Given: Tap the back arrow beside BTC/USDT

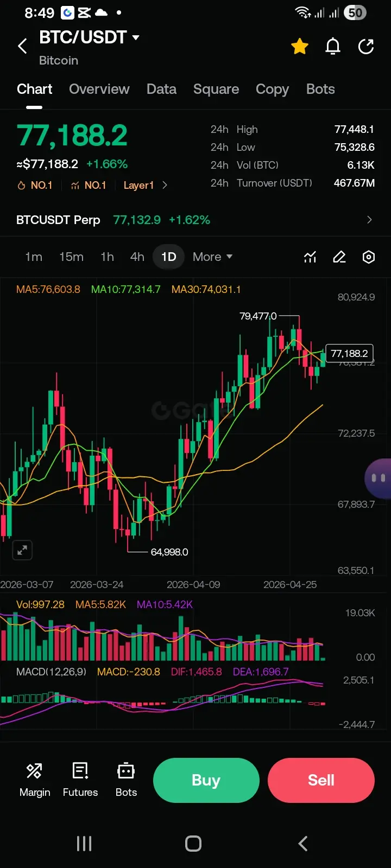Looking at the screenshot, I should pyautogui.click(x=22, y=46).
